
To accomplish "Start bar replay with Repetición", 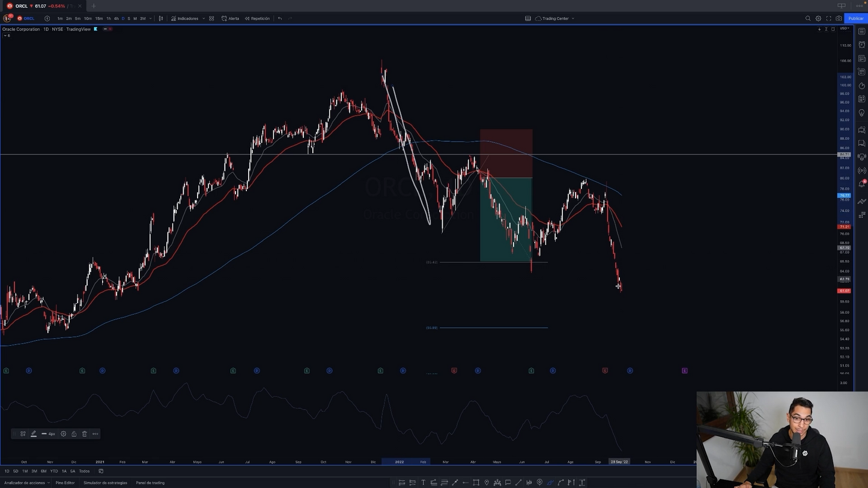I will [257, 19].
